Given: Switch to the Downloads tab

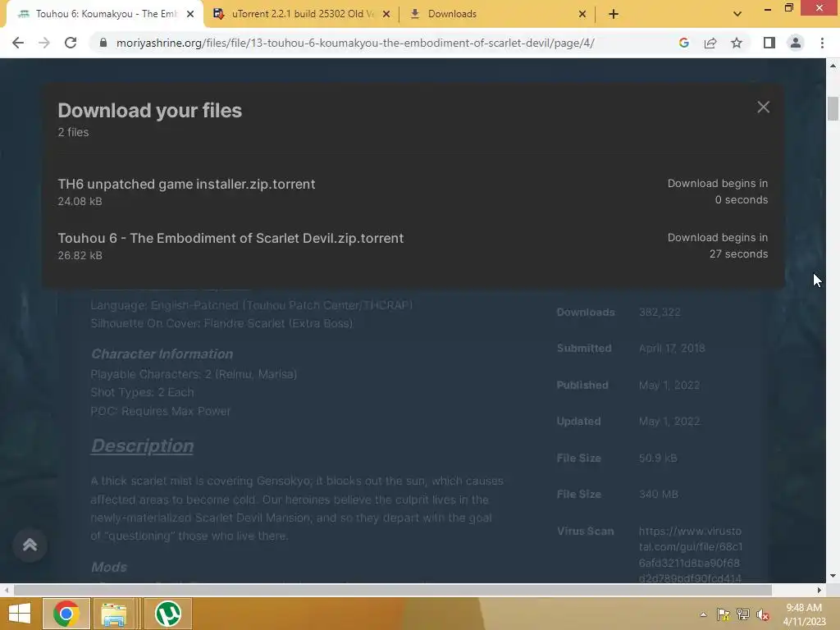Looking at the screenshot, I should tap(497, 14).
